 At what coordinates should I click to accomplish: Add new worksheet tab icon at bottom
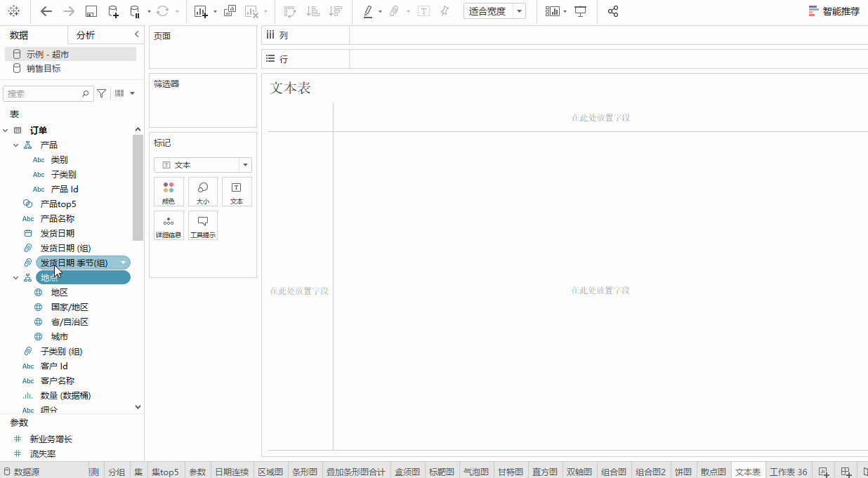(x=823, y=472)
